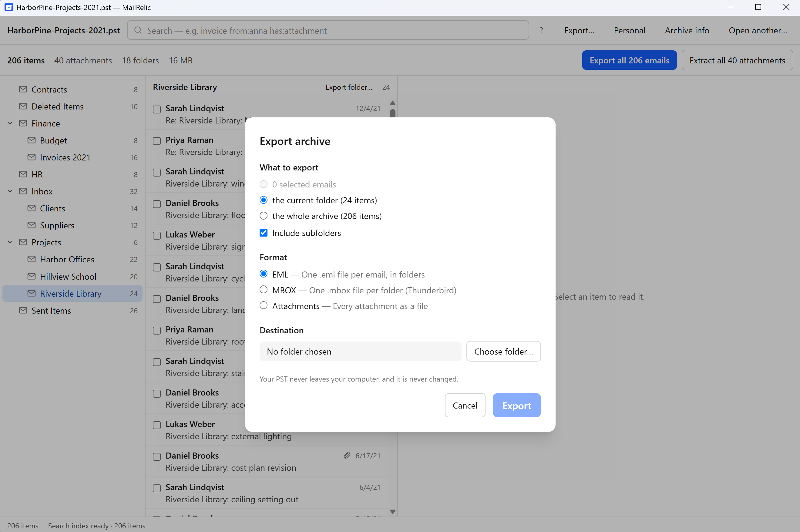Viewport: 800px width, 532px height.
Task: Select the current folder (24 items) option
Action: point(264,200)
